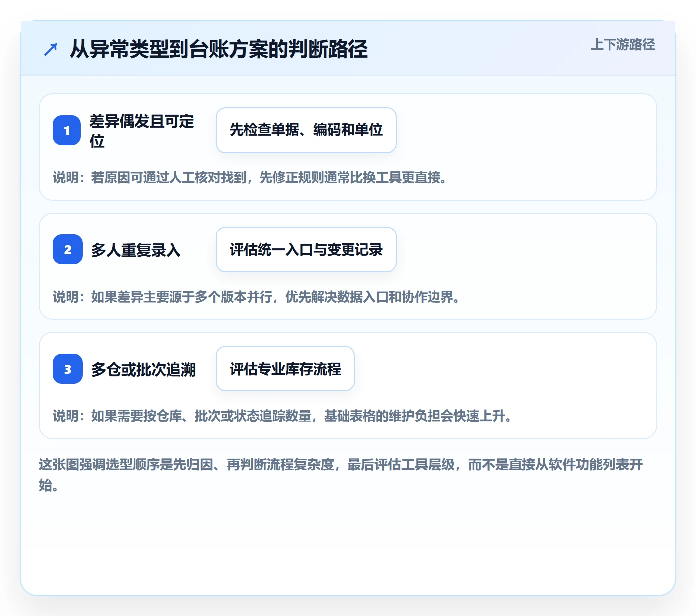Click the note starting 说明：如果需要按仓库
This screenshot has height=616, width=696.
[282, 416]
